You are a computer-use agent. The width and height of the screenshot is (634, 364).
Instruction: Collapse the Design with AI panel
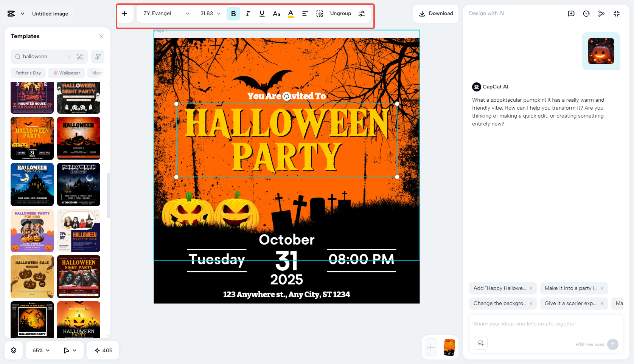coord(617,13)
